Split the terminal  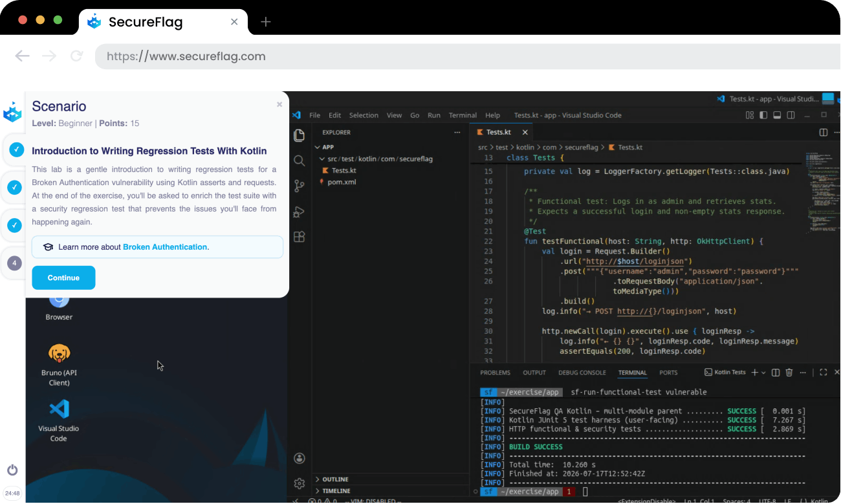[x=776, y=373]
